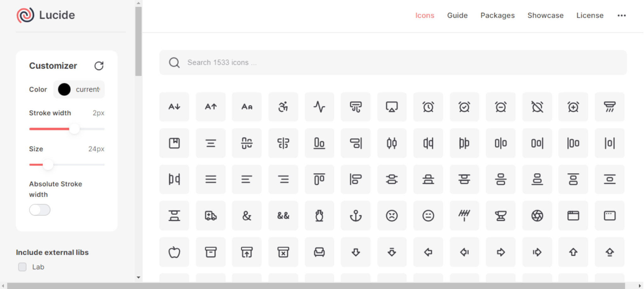This screenshot has width=644, height=289.
Task: Select the ampersand icon
Action: [x=247, y=215]
